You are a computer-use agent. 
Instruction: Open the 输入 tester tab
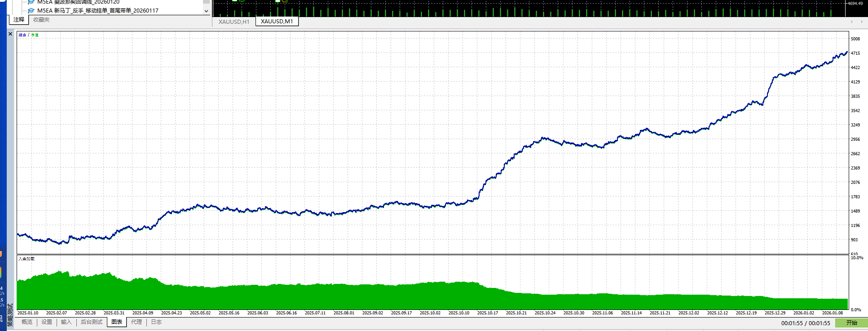(x=66, y=322)
